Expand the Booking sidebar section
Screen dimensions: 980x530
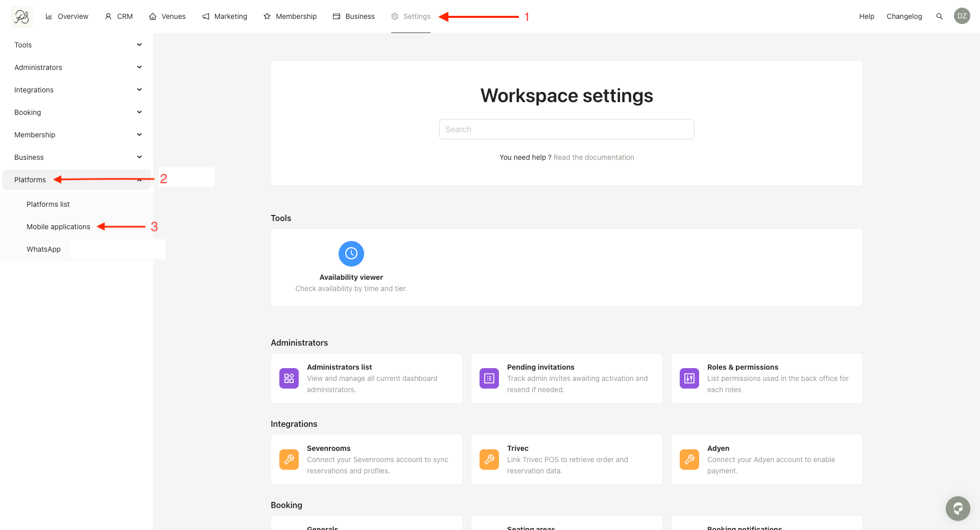coord(77,112)
